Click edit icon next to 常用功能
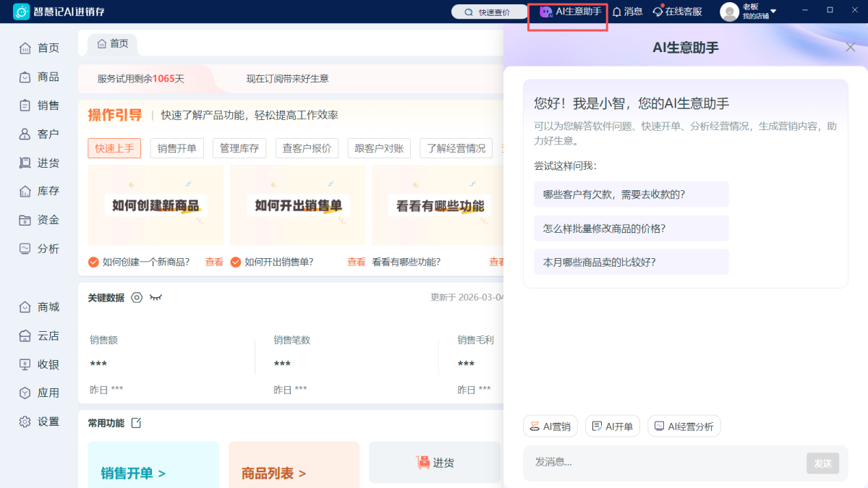868x488 pixels. [x=136, y=423]
